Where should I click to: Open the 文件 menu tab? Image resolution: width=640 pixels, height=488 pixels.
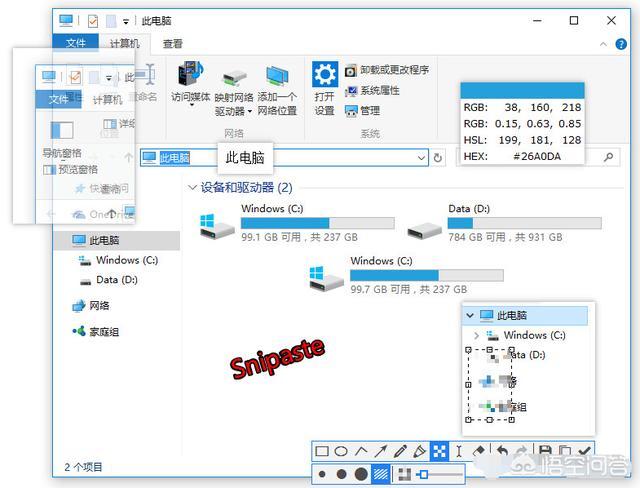[x=76, y=43]
